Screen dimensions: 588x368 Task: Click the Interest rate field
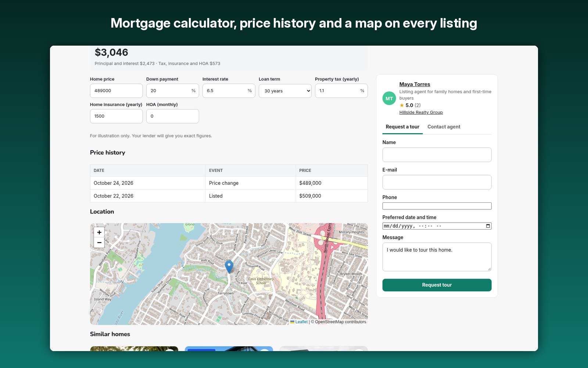click(x=229, y=91)
